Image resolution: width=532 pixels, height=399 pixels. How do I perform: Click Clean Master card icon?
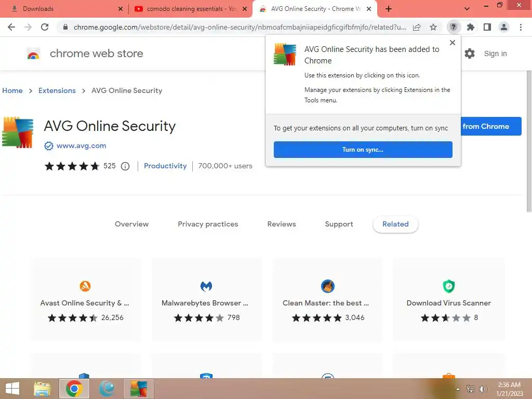[x=328, y=286]
